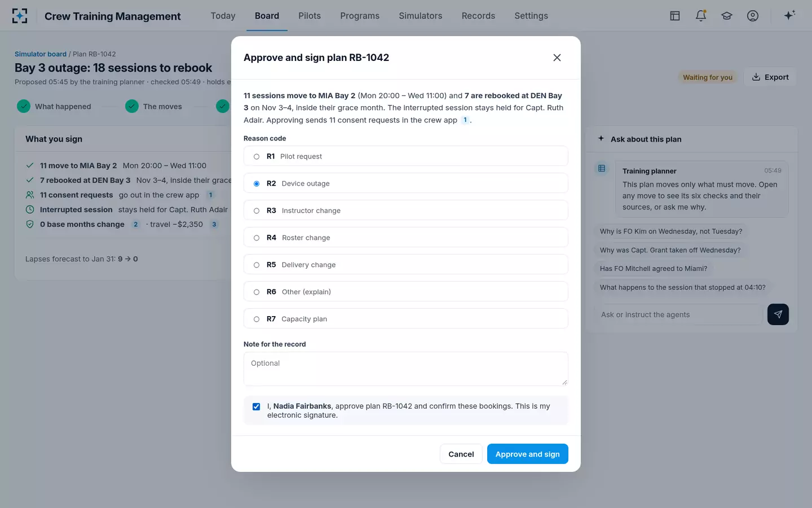
Task: Select reason code R2 Device outage
Action: click(406, 183)
